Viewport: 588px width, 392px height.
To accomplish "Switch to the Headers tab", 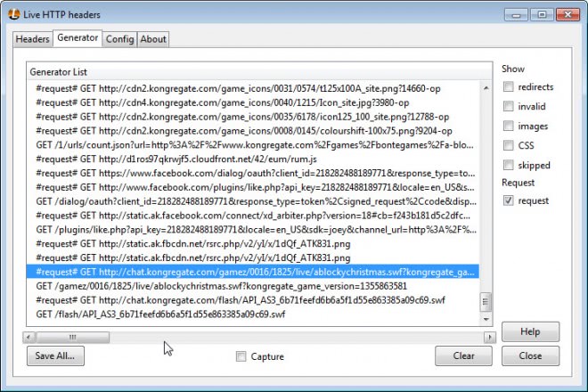I will (x=33, y=39).
